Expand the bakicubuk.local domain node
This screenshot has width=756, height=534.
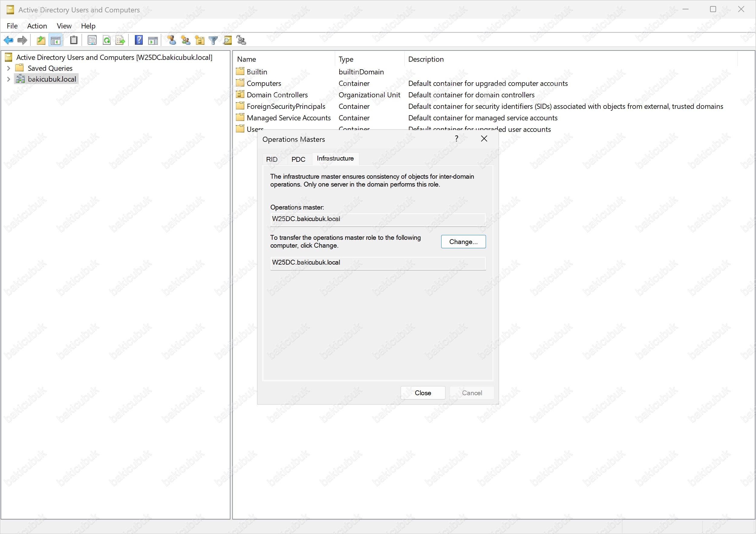tap(8, 79)
